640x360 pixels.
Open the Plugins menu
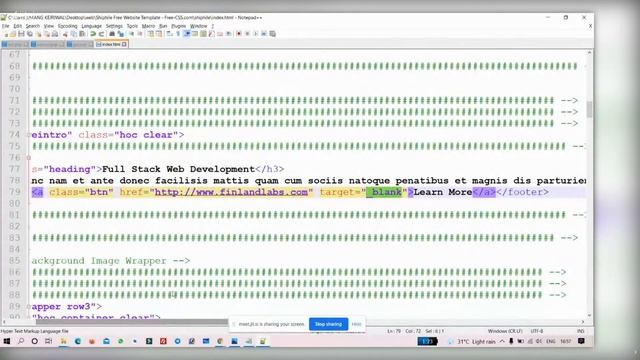pyautogui.click(x=178, y=26)
